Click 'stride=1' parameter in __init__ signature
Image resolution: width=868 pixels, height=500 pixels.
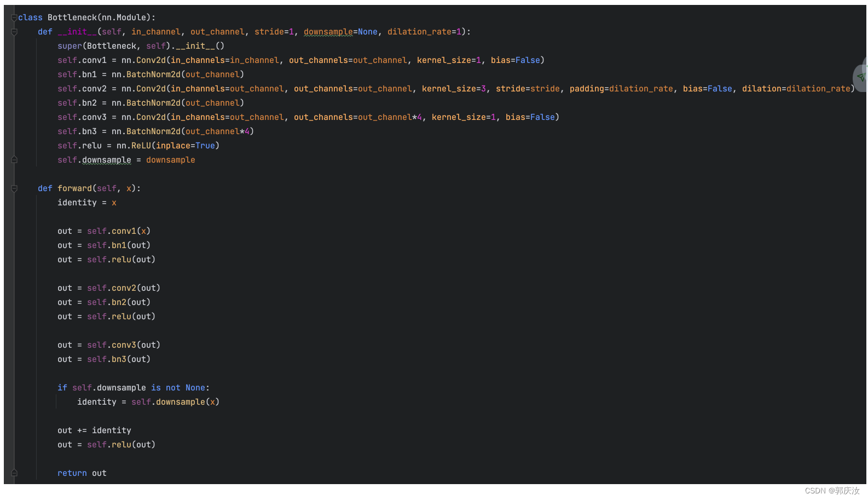pos(274,32)
